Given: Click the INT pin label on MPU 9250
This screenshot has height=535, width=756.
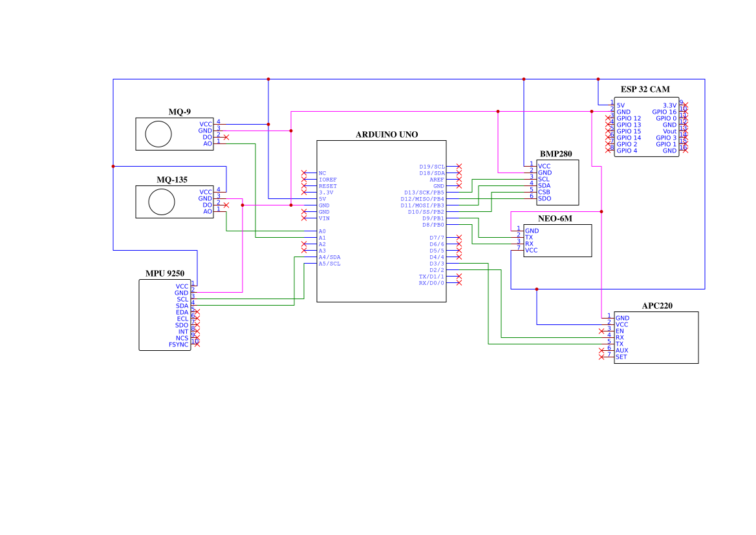Looking at the screenshot, I should [184, 331].
